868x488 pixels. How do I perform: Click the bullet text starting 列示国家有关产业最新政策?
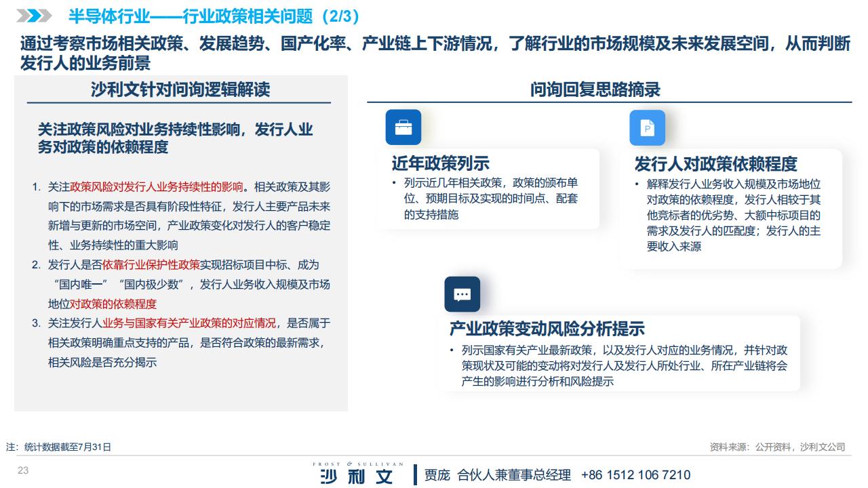[624, 366]
